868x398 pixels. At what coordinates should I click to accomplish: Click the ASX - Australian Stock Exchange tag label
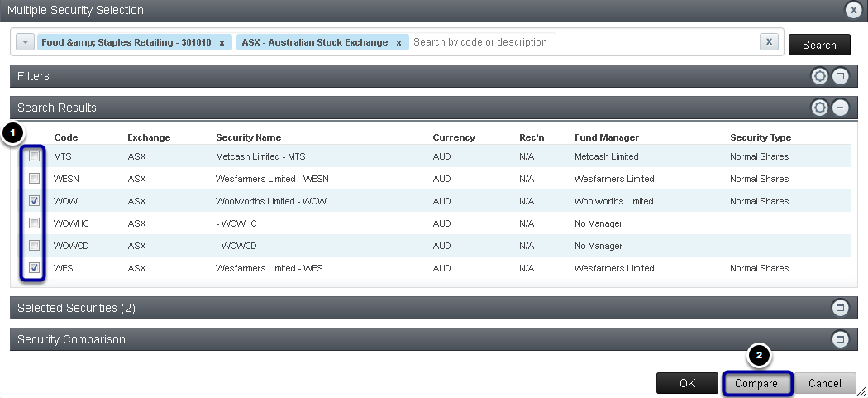315,42
